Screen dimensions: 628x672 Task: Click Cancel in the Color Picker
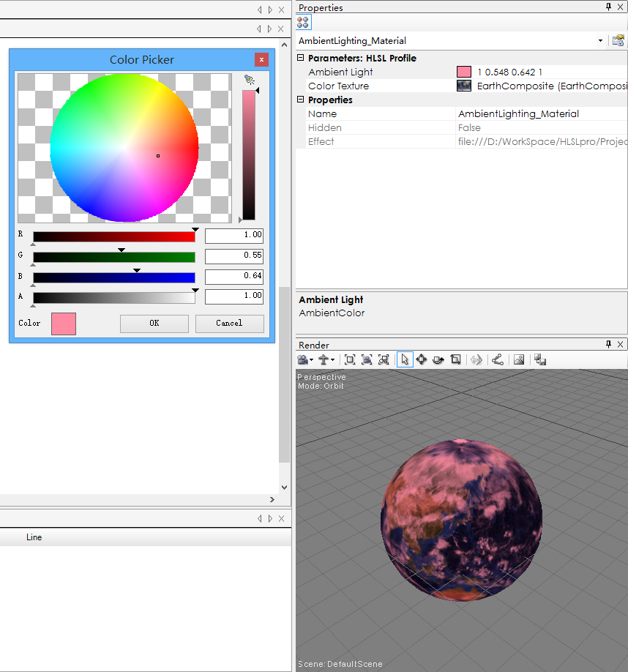click(230, 324)
